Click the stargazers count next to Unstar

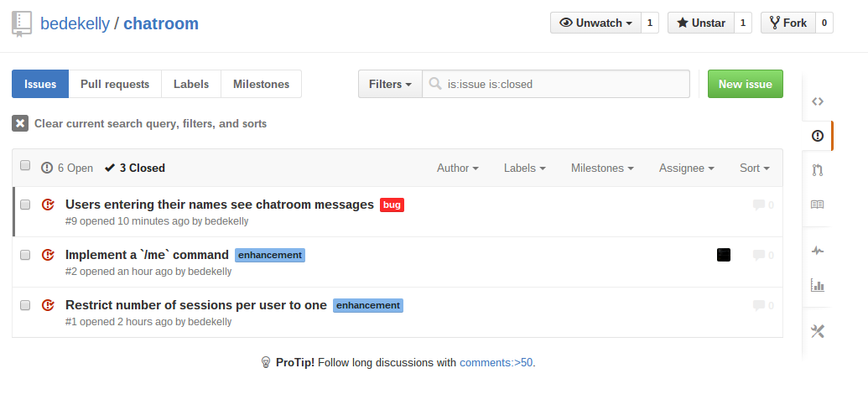743,23
